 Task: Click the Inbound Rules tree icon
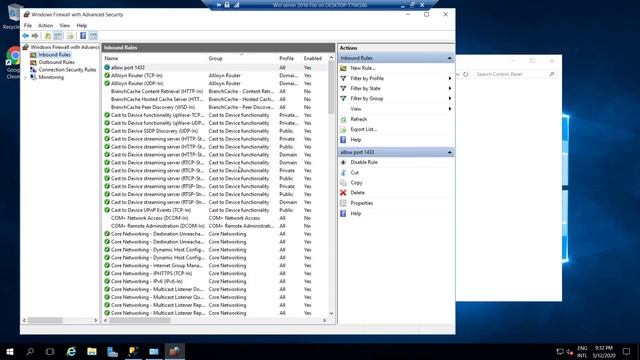coord(33,55)
